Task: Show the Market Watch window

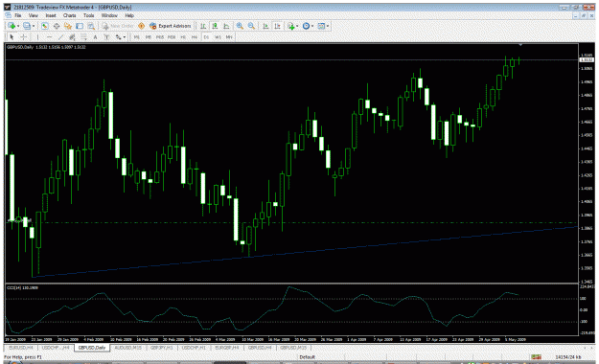Action: (x=45, y=26)
